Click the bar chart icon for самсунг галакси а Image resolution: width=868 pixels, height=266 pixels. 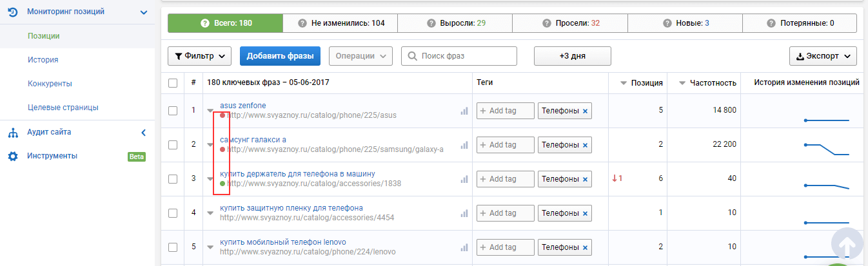click(x=464, y=145)
